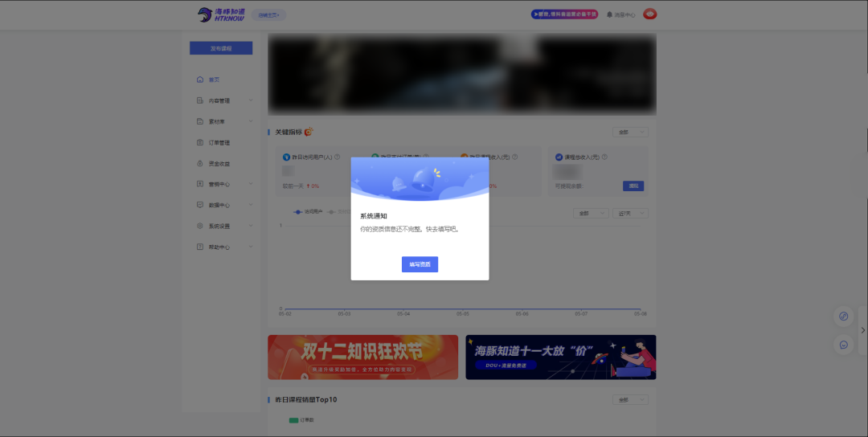Expand the 数据中心 chevron

251,205
